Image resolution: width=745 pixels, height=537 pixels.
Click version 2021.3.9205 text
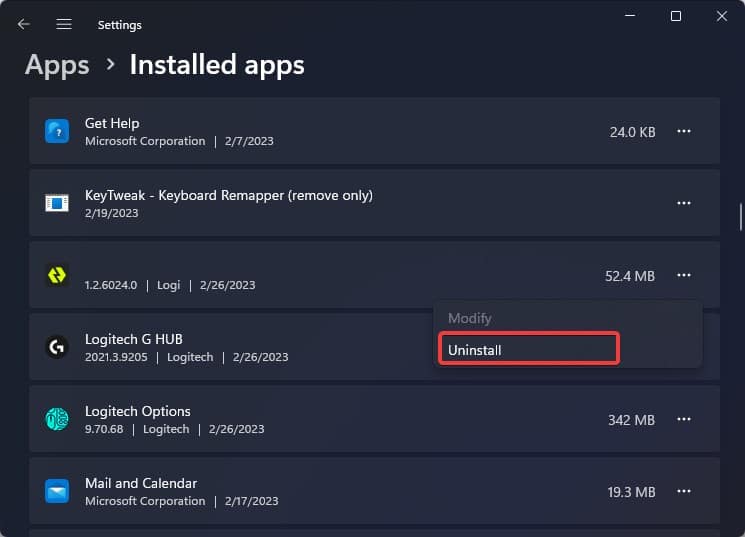pos(116,357)
